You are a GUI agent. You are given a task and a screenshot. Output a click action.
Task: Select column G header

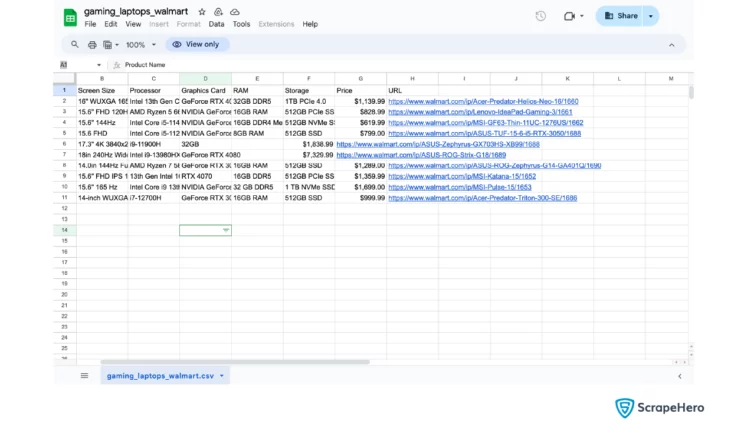pos(361,79)
